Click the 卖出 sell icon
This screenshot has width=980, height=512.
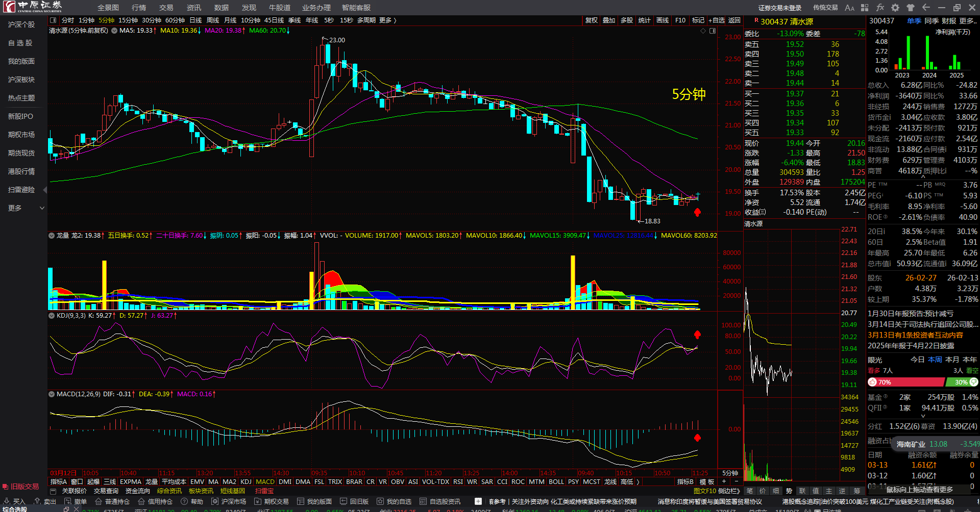(x=37, y=501)
